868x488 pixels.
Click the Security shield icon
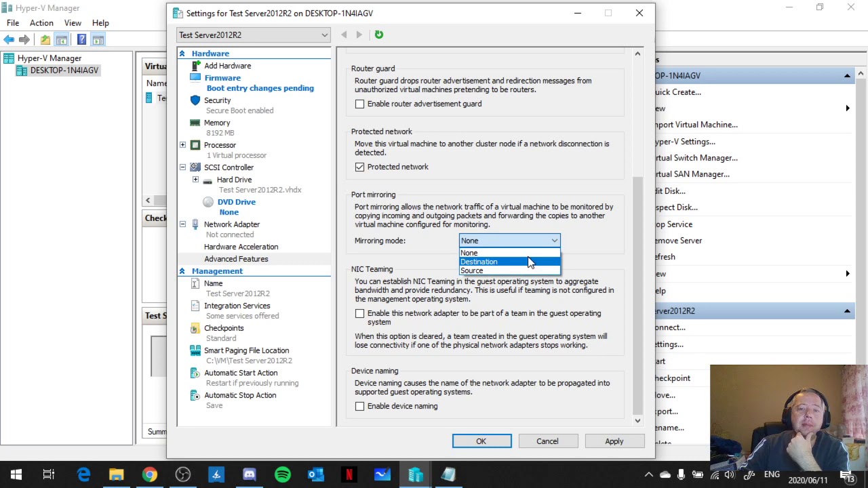[x=195, y=100]
